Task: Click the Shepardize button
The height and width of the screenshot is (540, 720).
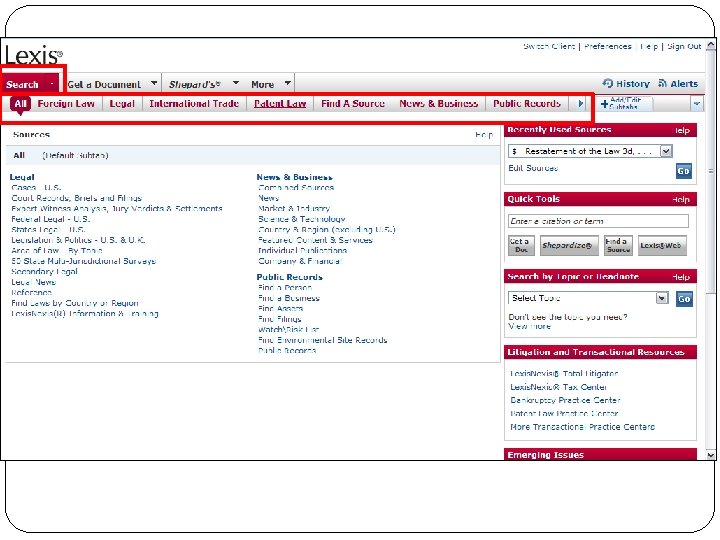Action: (x=569, y=245)
